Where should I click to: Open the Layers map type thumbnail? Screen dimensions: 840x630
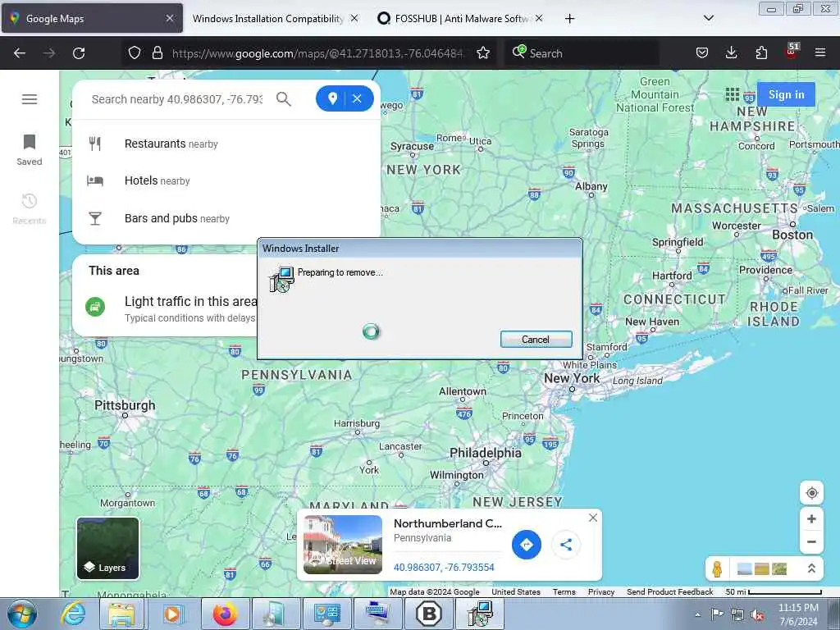coord(107,548)
